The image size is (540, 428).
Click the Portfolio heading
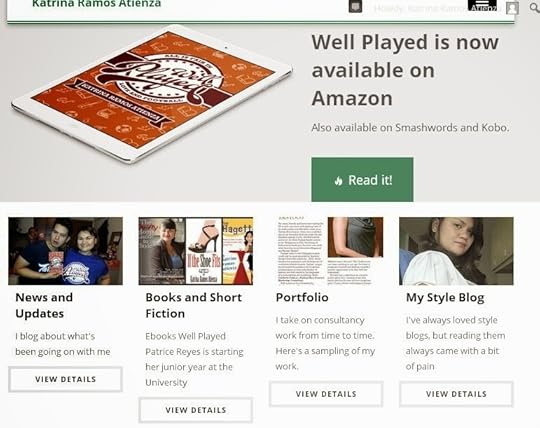302,297
